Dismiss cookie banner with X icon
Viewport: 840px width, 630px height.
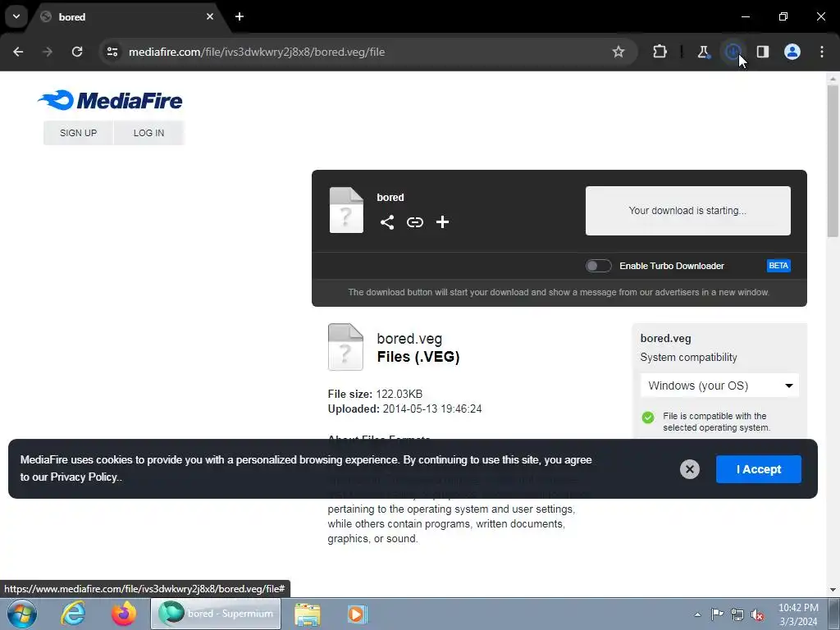[x=689, y=469]
